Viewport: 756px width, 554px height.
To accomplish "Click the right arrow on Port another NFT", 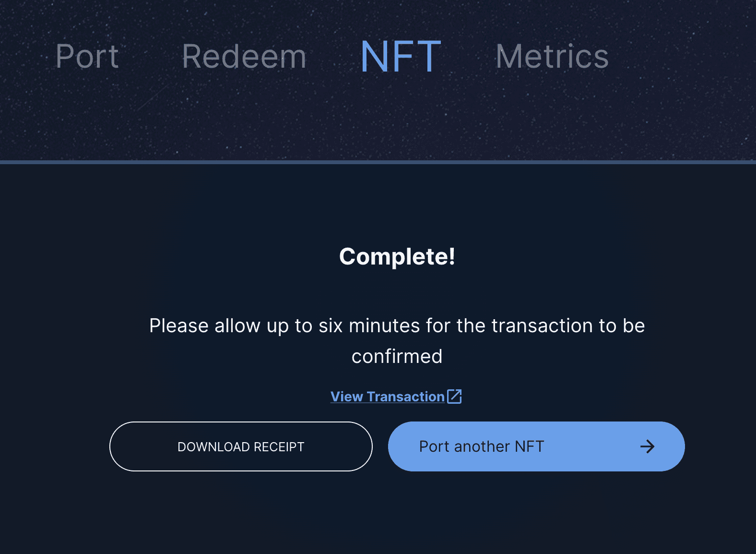I will coord(647,446).
